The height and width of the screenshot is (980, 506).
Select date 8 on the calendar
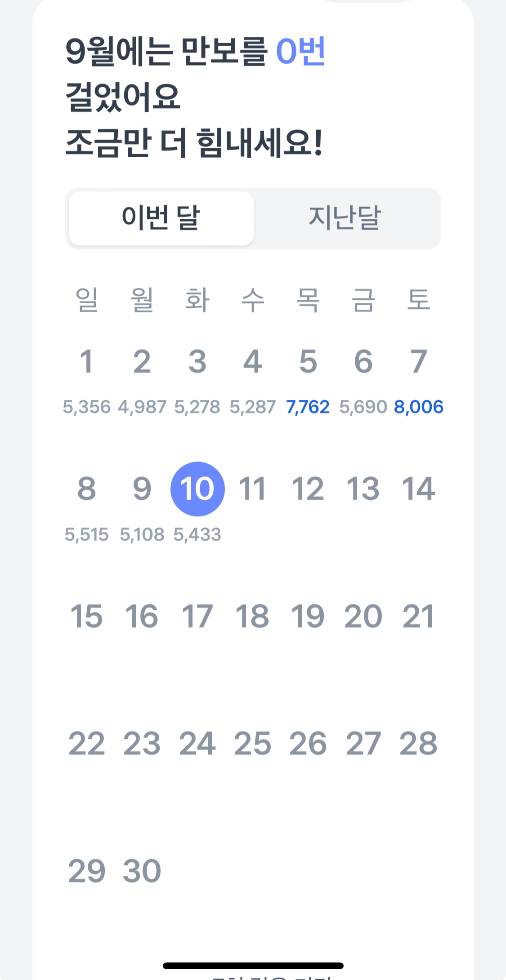click(86, 489)
